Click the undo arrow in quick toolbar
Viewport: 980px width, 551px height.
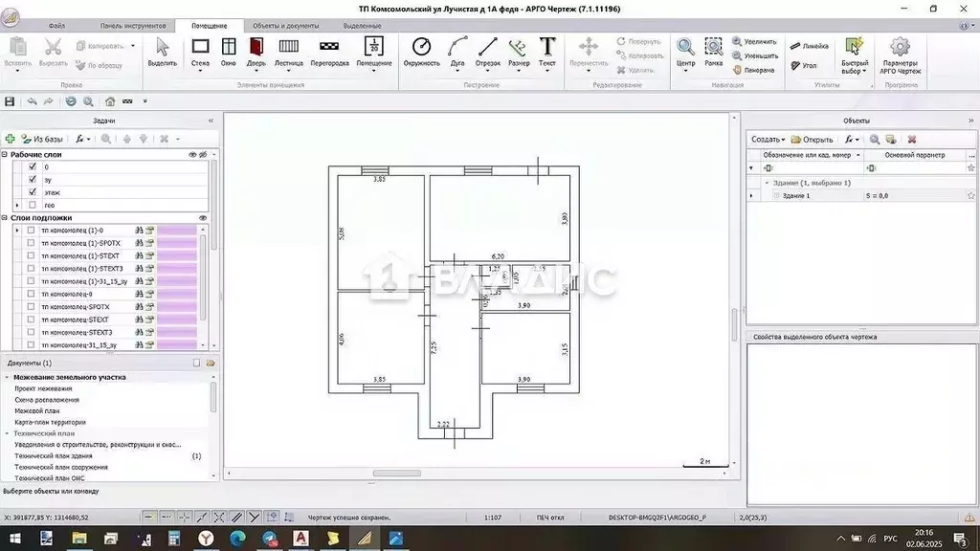(32, 101)
